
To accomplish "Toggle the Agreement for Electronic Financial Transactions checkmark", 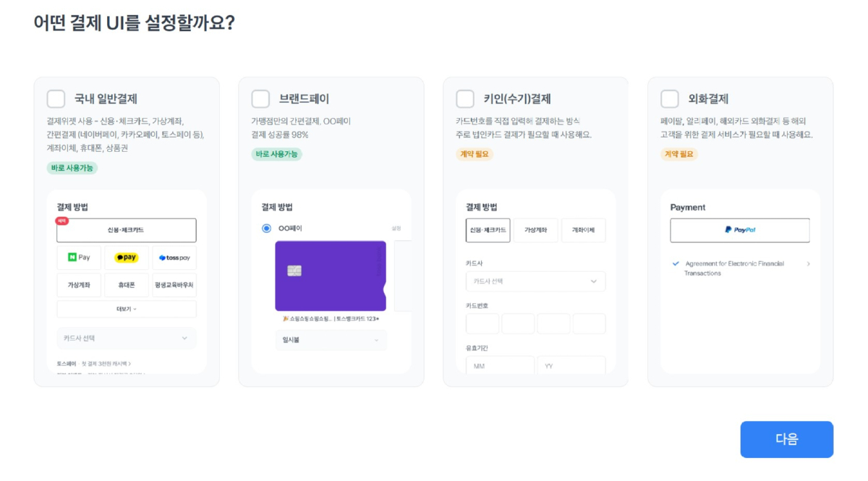I will (x=676, y=264).
